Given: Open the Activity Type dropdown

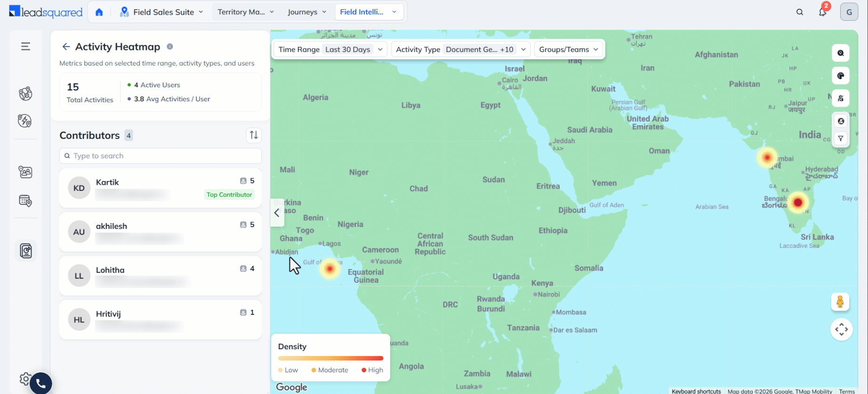Looking at the screenshot, I should tap(461, 49).
